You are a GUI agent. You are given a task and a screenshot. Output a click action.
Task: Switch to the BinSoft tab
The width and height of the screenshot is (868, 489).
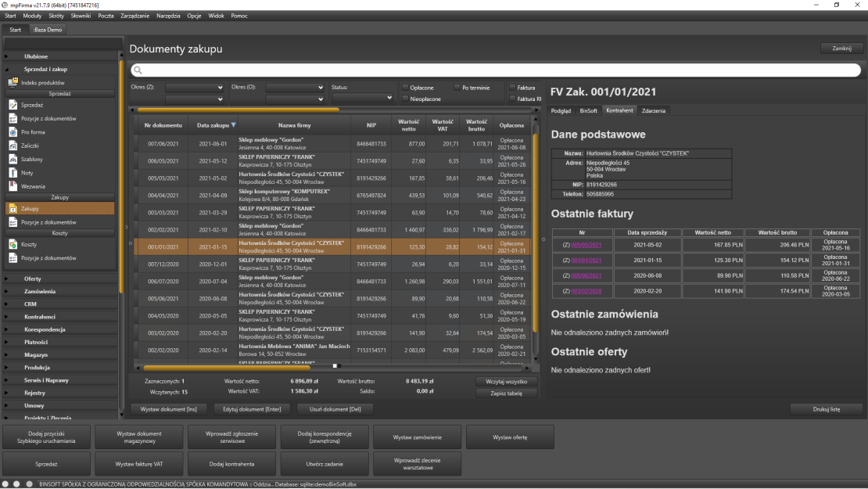point(589,111)
